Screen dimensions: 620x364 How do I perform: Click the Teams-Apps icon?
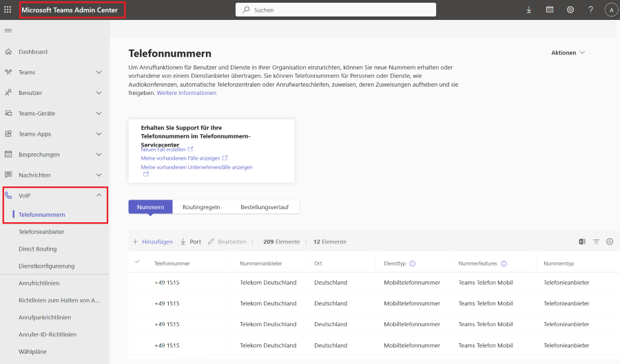click(8, 133)
